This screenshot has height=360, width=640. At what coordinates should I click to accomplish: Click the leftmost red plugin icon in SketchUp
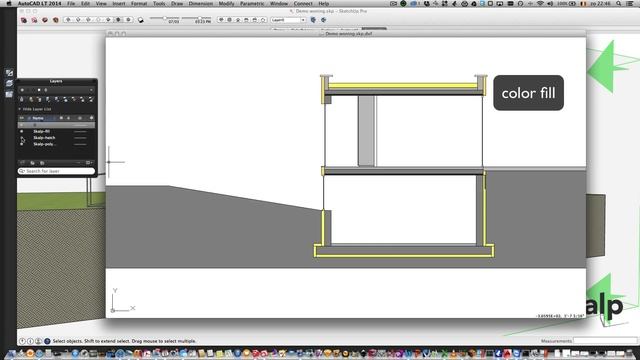[24, 20]
